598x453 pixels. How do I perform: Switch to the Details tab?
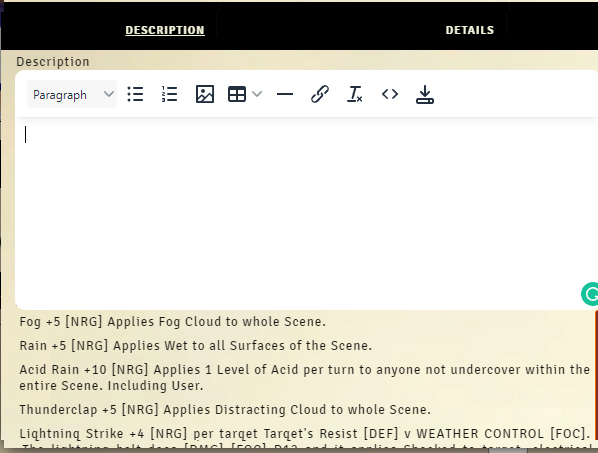(470, 30)
